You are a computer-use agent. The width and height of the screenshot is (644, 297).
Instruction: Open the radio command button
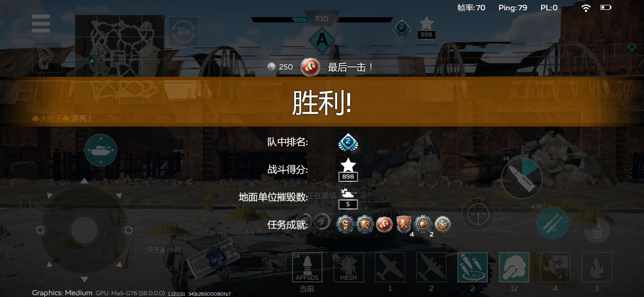pos(597,230)
